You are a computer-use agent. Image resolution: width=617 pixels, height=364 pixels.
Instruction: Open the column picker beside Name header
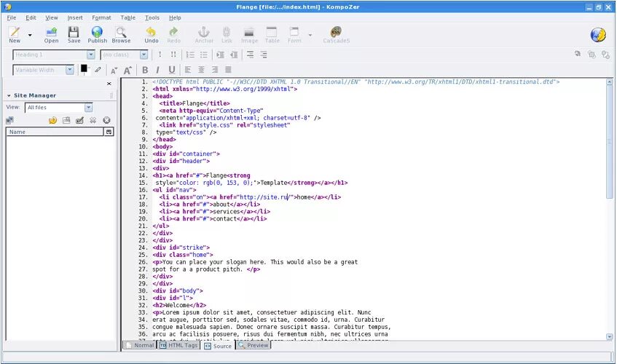point(109,132)
